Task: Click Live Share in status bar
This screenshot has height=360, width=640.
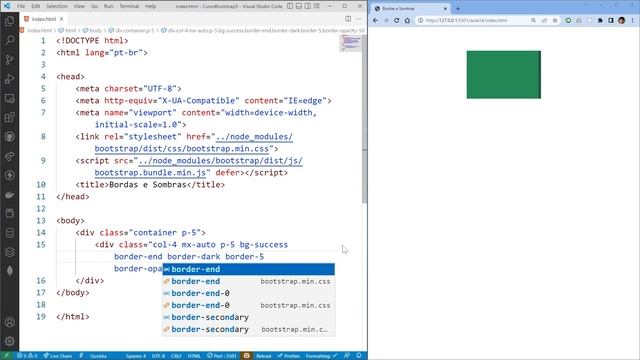Action: tap(58, 356)
